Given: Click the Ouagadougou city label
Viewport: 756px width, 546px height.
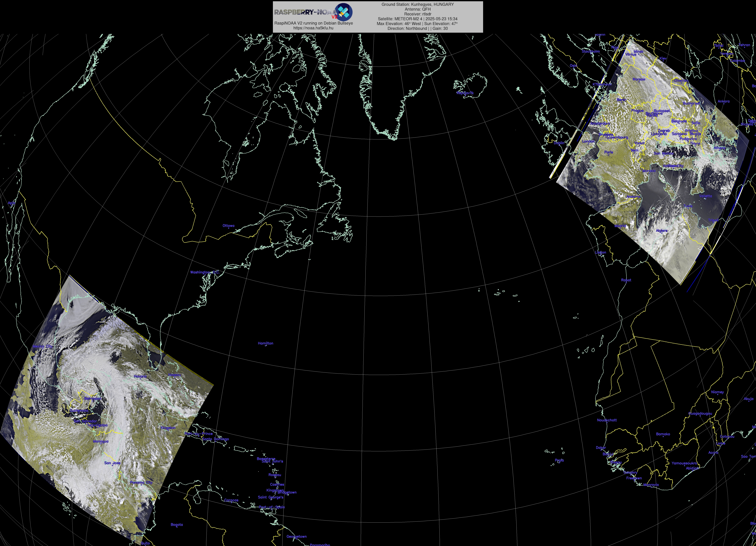Looking at the screenshot, I should (700, 414).
